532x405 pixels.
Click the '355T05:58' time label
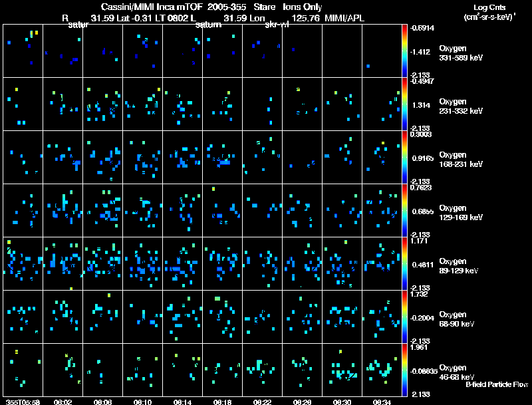coord(23,402)
